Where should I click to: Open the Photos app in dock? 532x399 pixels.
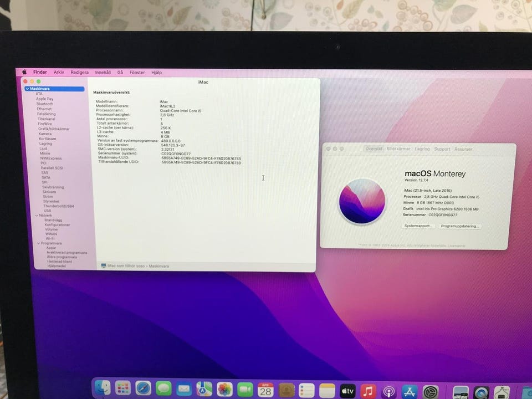[224, 389]
